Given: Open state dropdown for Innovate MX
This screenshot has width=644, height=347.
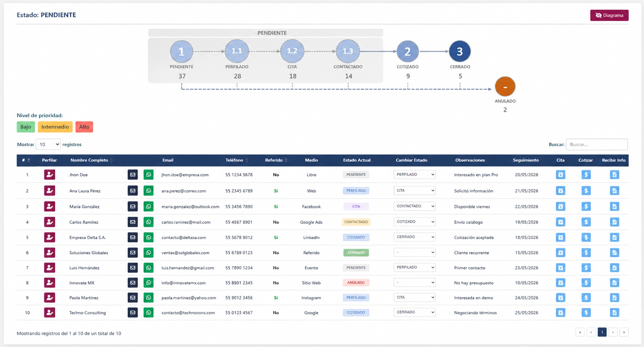Looking at the screenshot, I should 414,282.
